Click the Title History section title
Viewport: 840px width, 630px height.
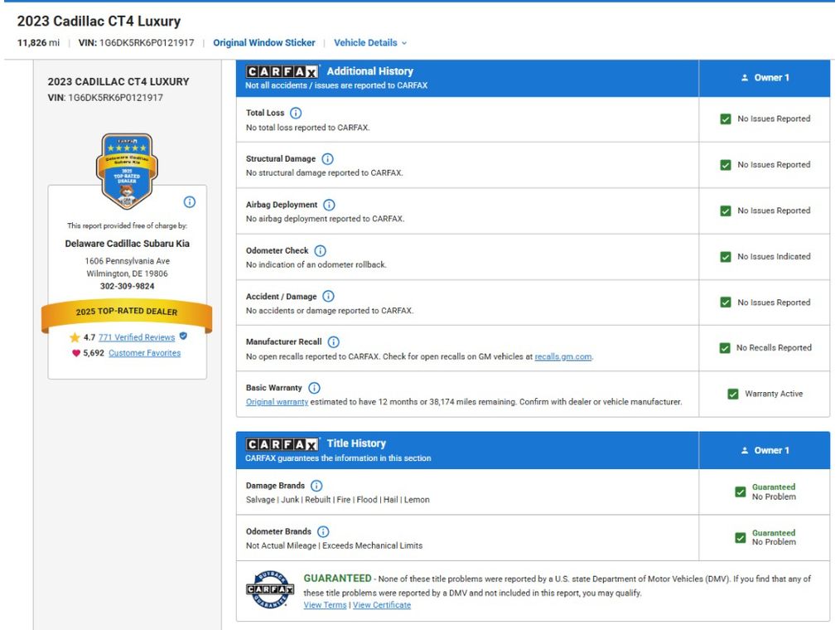[356, 443]
